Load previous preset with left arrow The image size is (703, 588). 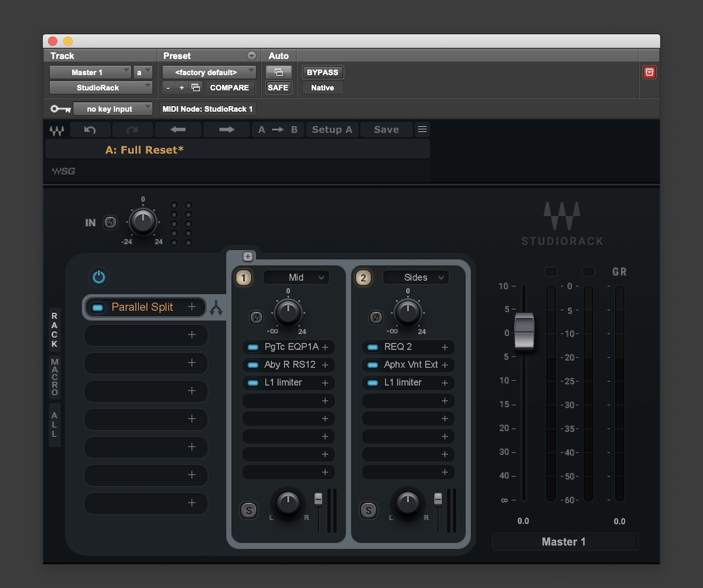(x=178, y=130)
